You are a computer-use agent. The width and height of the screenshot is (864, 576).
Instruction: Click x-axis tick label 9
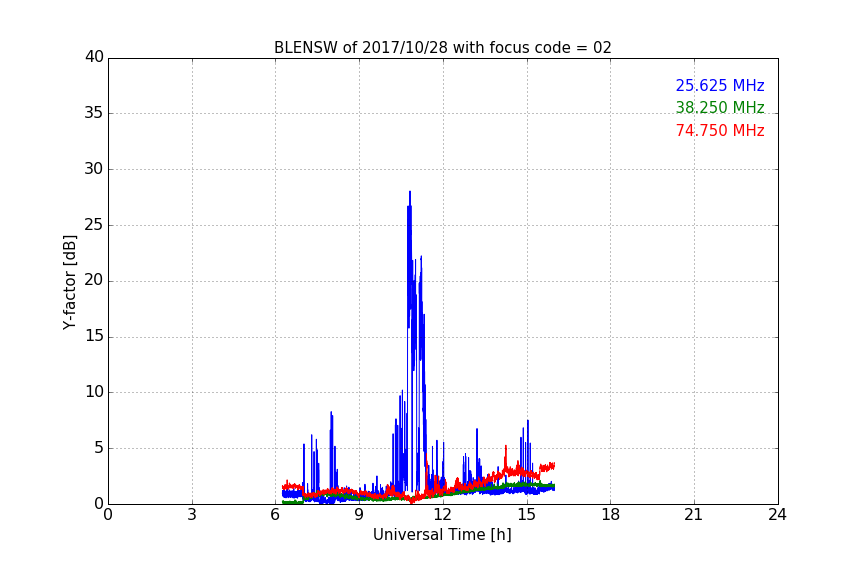point(359,515)
